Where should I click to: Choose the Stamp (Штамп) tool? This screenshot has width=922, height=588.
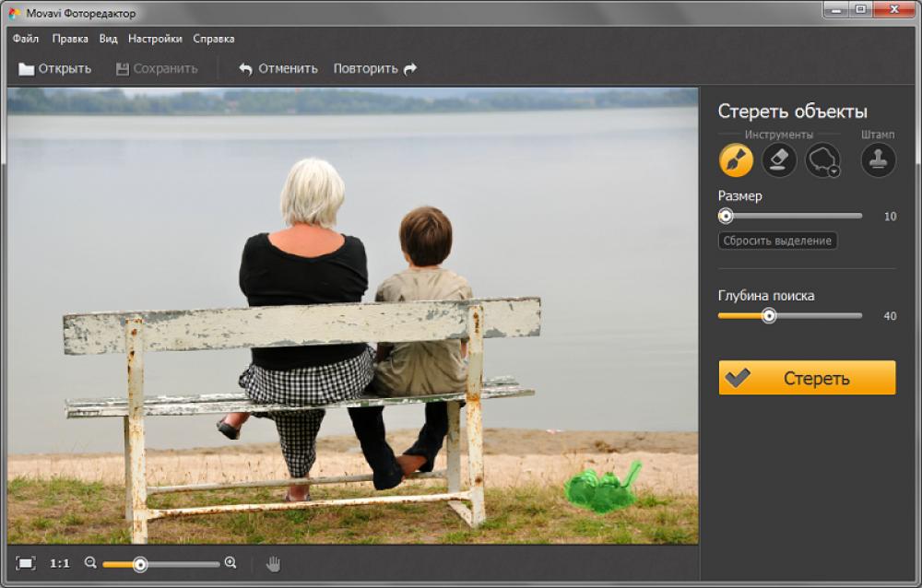click(x=878, y=160)
